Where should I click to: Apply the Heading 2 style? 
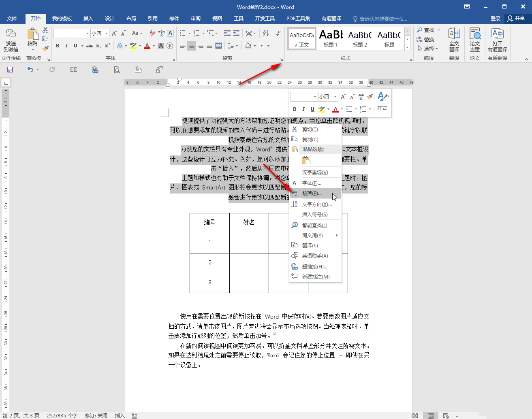click(x=360, y=39)
